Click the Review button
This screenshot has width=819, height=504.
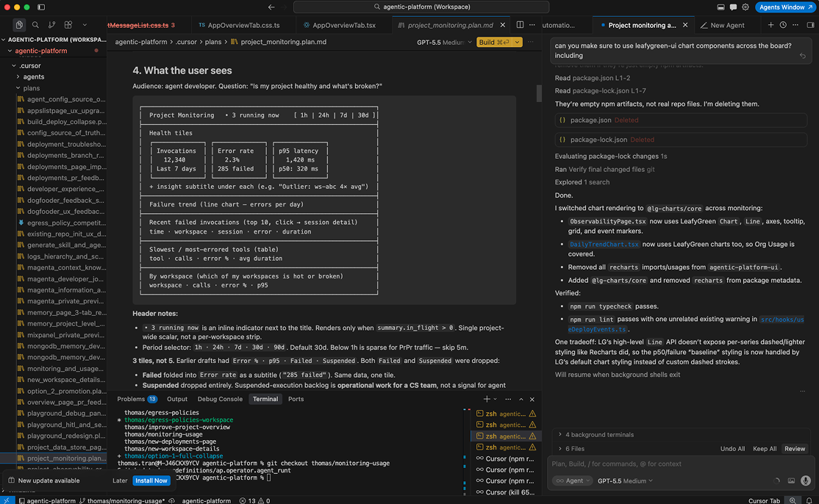point(795,449)
